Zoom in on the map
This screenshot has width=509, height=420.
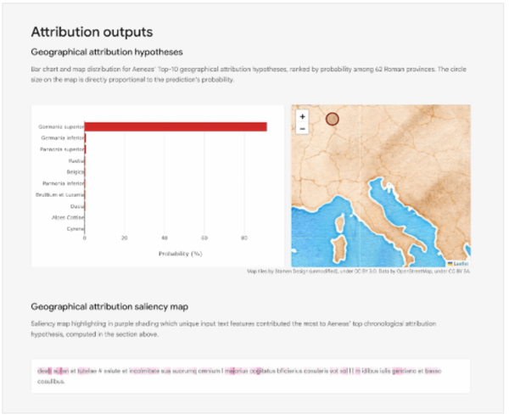[303, 116]
